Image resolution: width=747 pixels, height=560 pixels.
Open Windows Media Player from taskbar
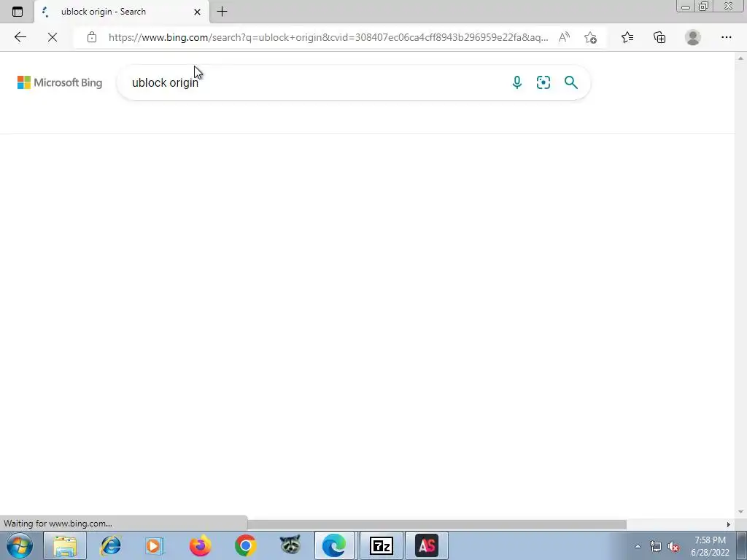[155, 545]
